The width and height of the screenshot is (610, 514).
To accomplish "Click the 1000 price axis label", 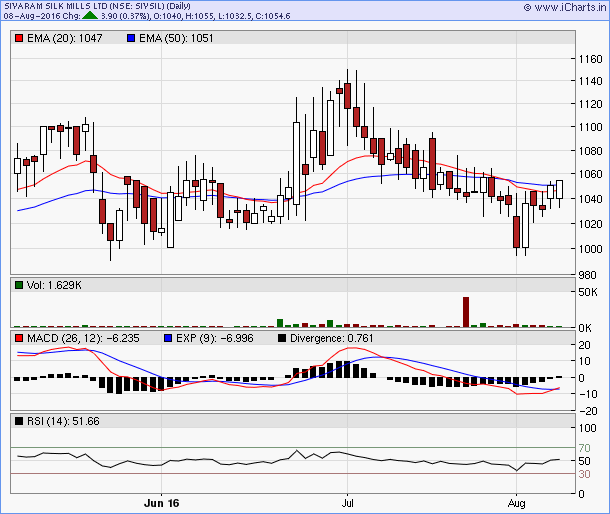I will pyautogui.click(x=591, y=249).
